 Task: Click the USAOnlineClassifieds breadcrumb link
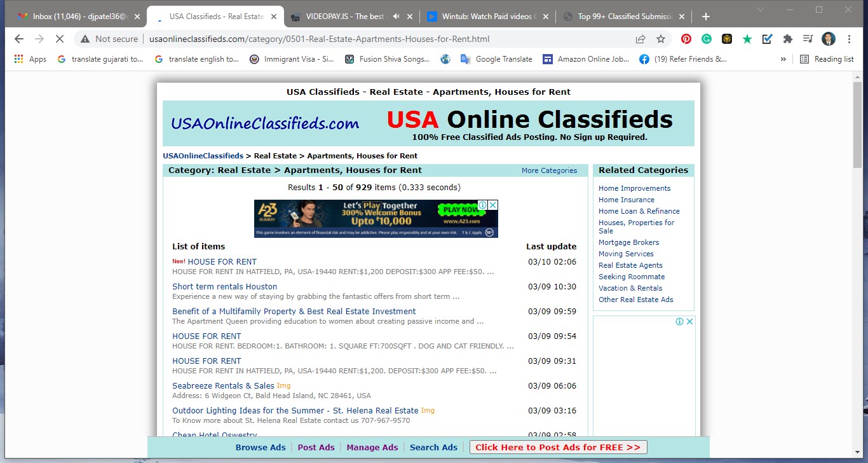click(203, 156)
